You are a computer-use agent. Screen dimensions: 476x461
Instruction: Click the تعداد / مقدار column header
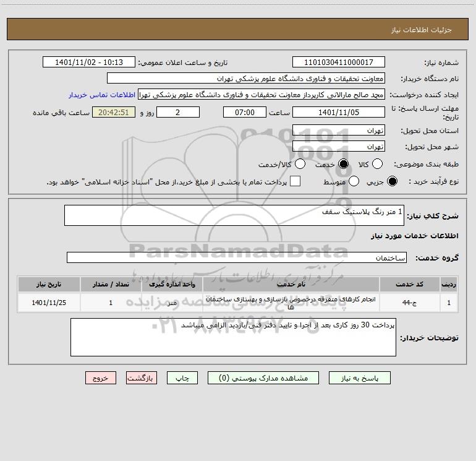pos(111,284)
